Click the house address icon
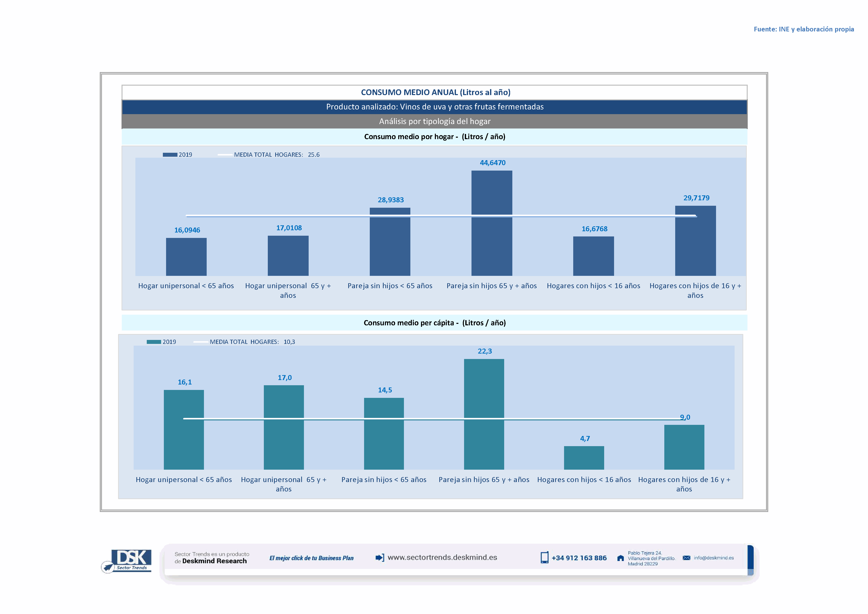 tap(620, 558)
